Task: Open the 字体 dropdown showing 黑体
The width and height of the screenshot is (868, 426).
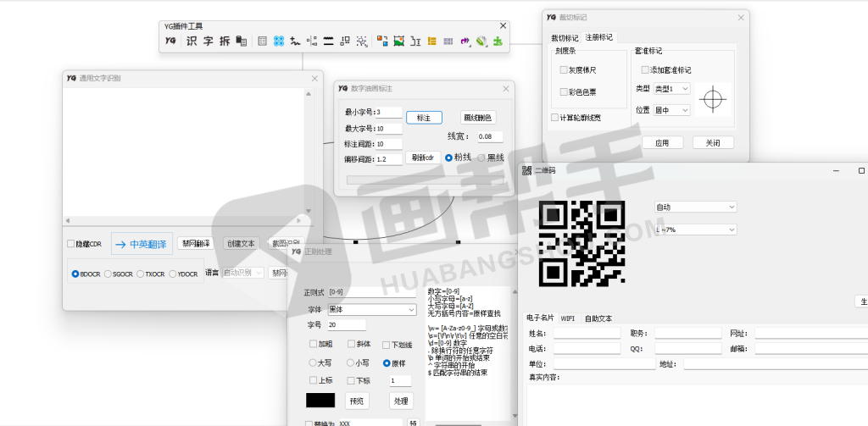Action: click(372, 309)
